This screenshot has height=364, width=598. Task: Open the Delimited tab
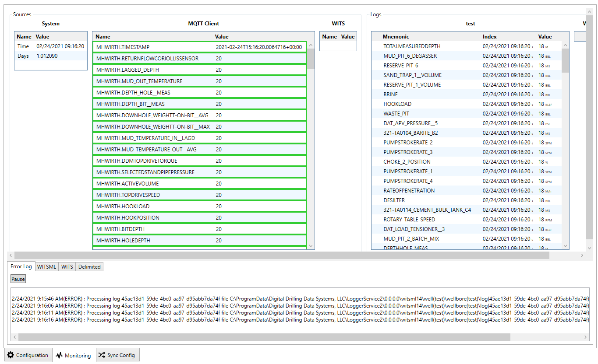[x=89, y=266]
